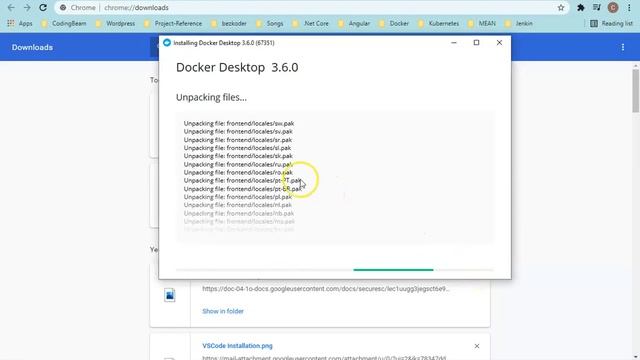Open Chrome's three-dot main menu

click(629, 8)
